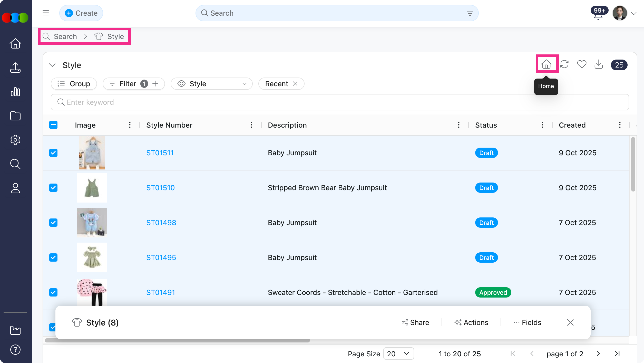
Task: Open the Description column options menu
Action: pos(458,125)
